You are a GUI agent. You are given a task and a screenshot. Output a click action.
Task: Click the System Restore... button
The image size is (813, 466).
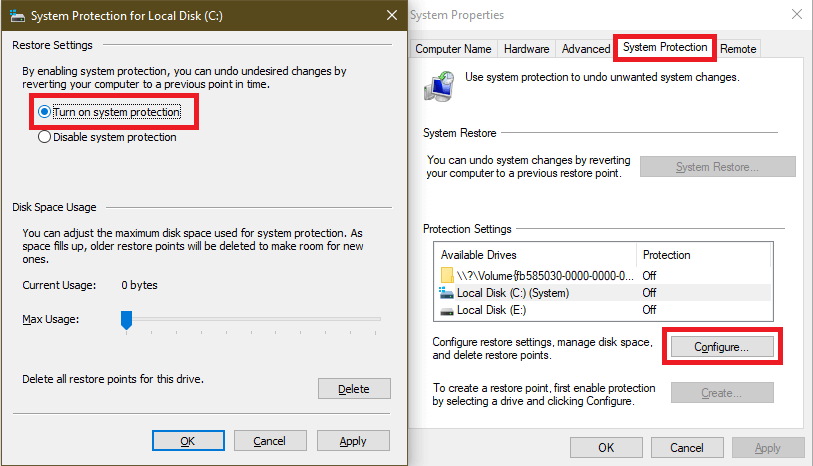(718, 167)
